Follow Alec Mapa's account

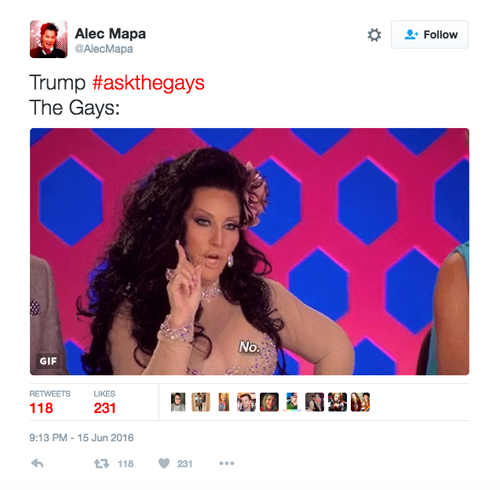click(430, 35)
